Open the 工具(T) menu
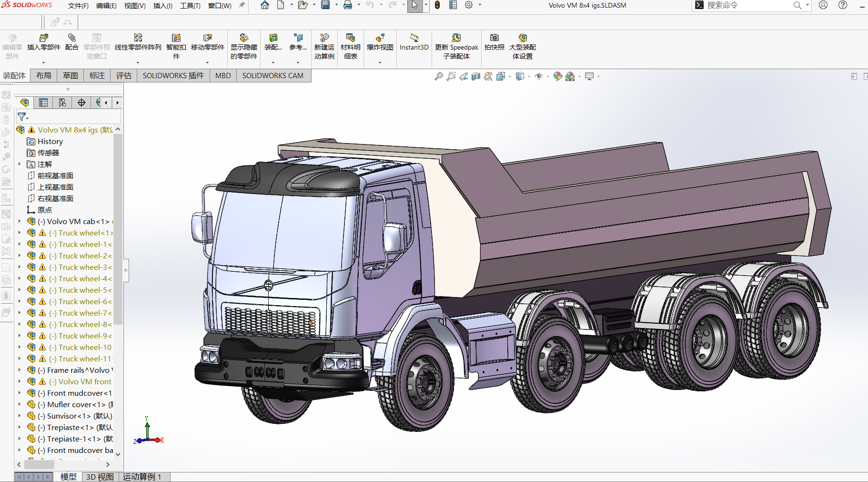The width and height of the screenshot is (868, 482). [190, 6]
